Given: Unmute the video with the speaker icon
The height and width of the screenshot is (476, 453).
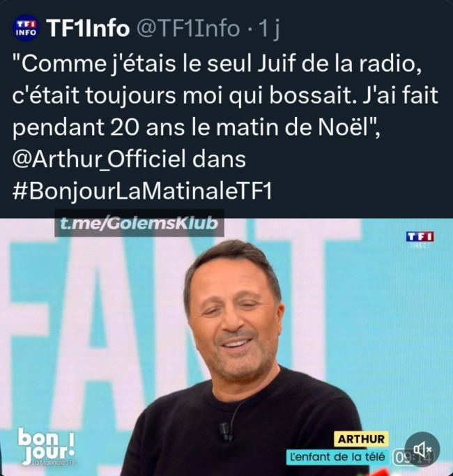Looking at the screenshot, I should (422, 450).
